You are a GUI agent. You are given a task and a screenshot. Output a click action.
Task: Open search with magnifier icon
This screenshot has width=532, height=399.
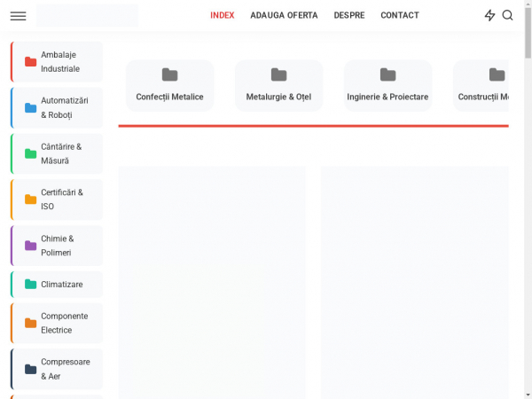[x=508, y=15]
